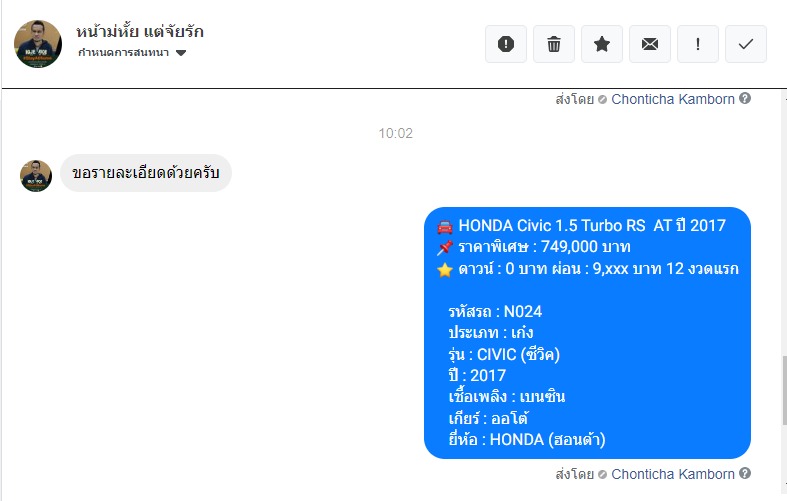Click the รหัสรถ : N024 line
Viewport: 787px width, 501px height.
click(495, 311)
